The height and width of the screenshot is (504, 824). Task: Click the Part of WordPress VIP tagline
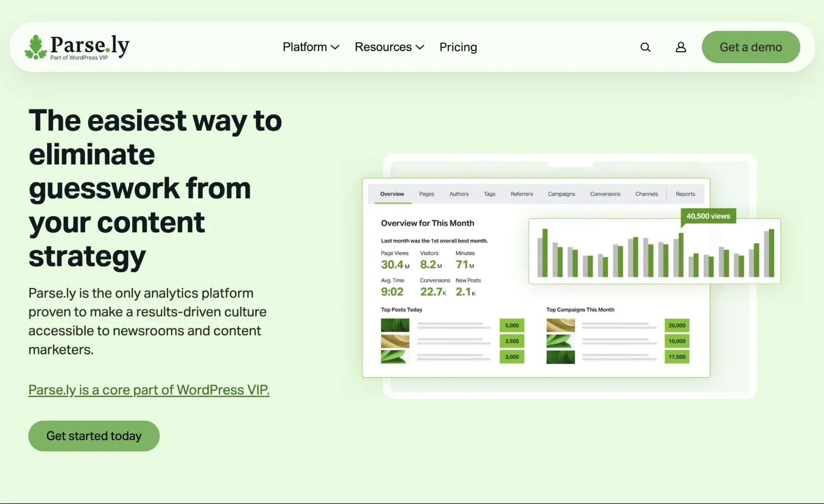coord(79,58)
